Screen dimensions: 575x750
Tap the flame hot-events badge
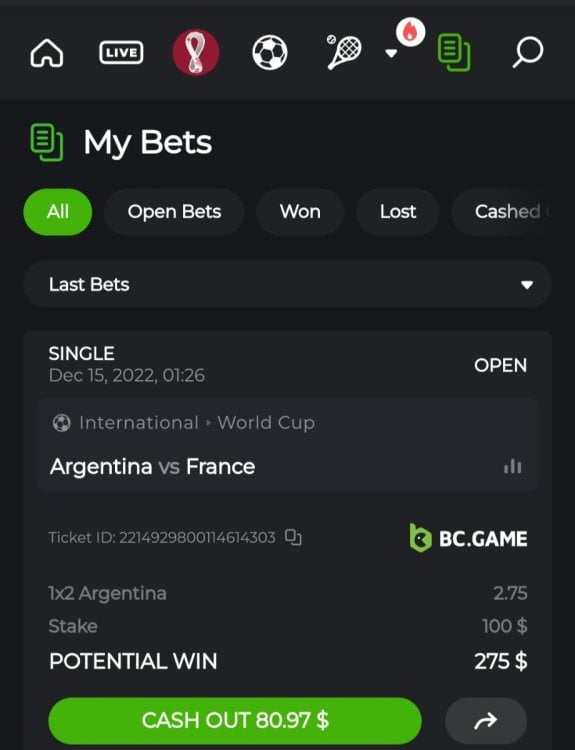pos(410,32)
